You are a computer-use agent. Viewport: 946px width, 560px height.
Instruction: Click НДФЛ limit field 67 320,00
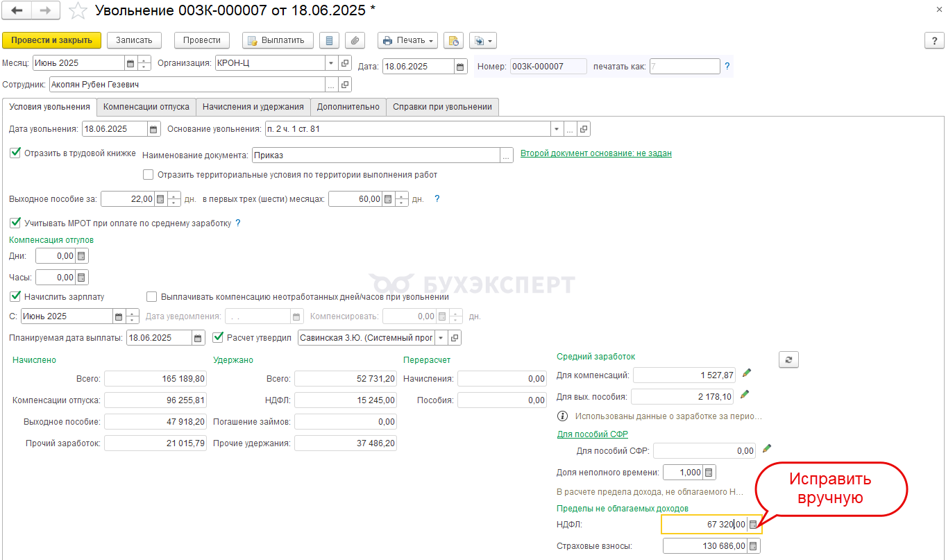[x=704, y=525]
